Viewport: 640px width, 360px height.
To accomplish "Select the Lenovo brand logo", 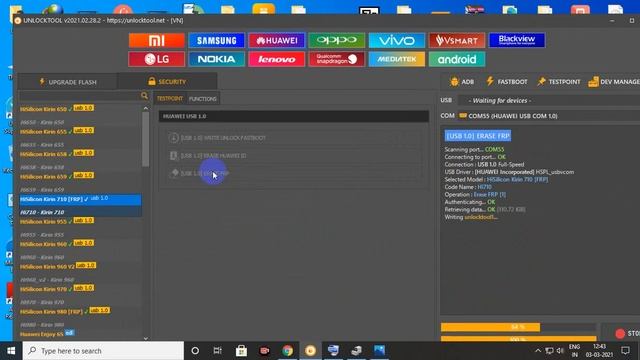I will pos(277,59).
